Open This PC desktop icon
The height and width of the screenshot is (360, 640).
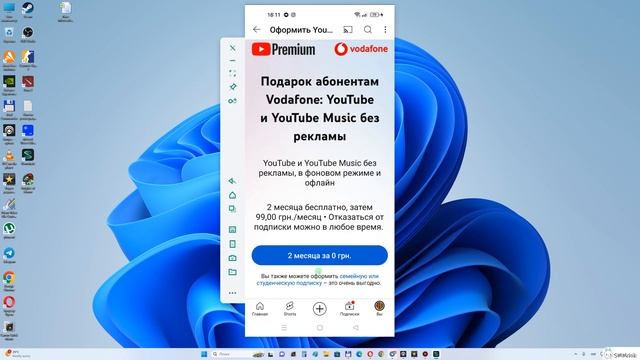pyautogui.click(x=9, y=10)
